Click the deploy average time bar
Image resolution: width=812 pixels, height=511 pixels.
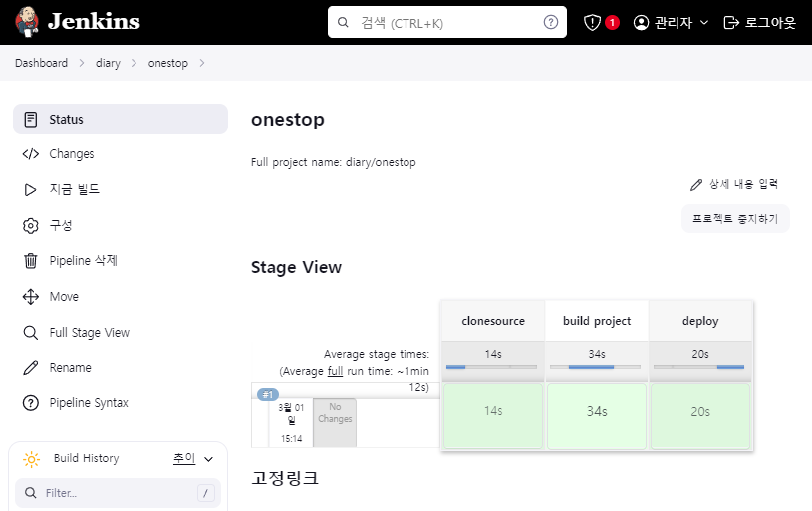pyautogui.click(x=698, y=367)
